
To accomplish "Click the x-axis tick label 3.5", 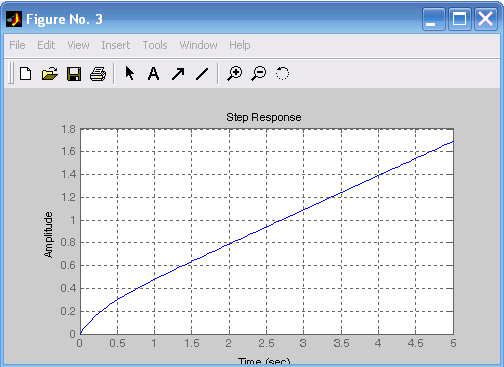I will (x=341, y=343).
